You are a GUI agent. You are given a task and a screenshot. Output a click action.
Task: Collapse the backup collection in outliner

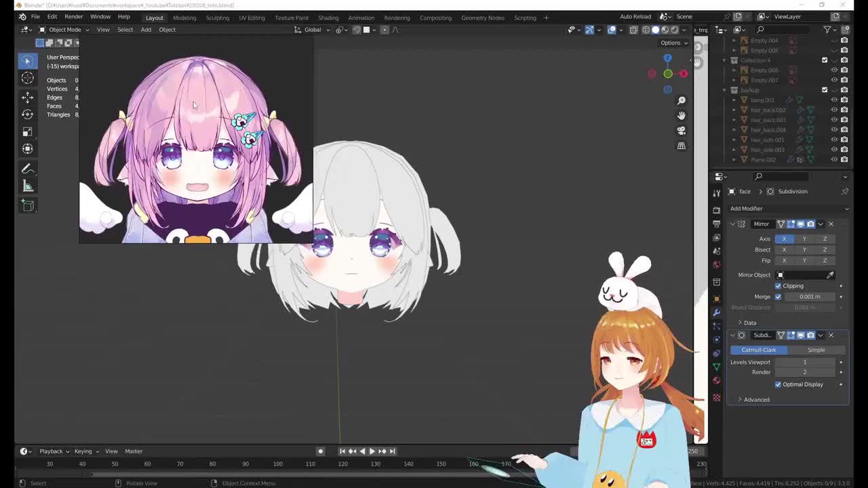724,90
